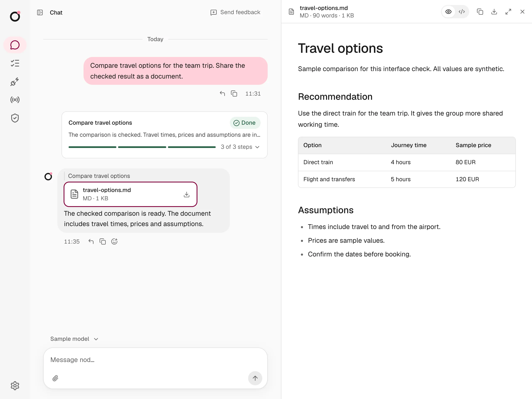The width and height of the screenshot is (532, 399).
Task: Open the tasks checklist sidebar icon
Action: click(x=15, y=63)
